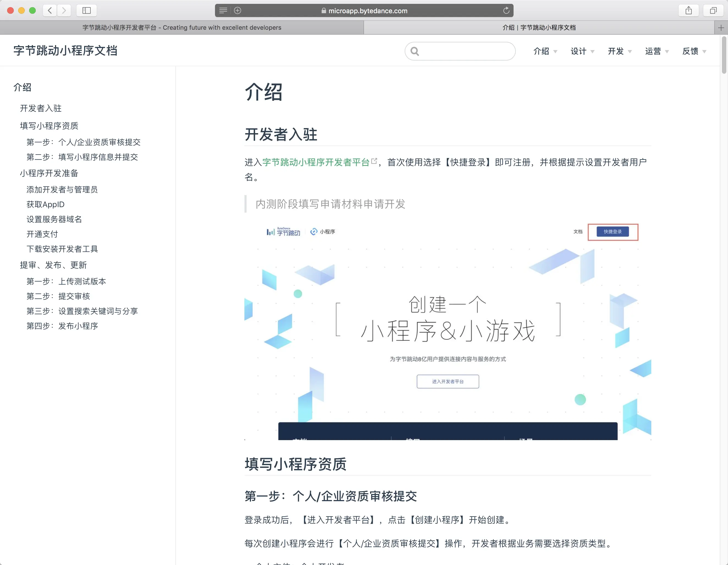Expand the 开发 navigation dropdown
The height and width of the screenshot is (565, 728).
point(619,51)
